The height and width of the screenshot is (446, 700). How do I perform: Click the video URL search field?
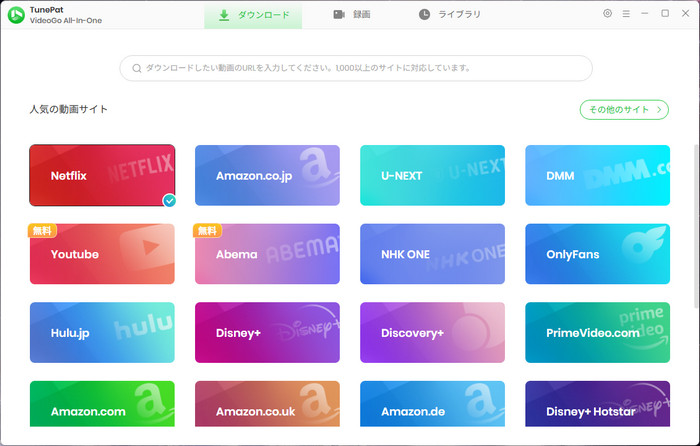(x=356, y=68)
